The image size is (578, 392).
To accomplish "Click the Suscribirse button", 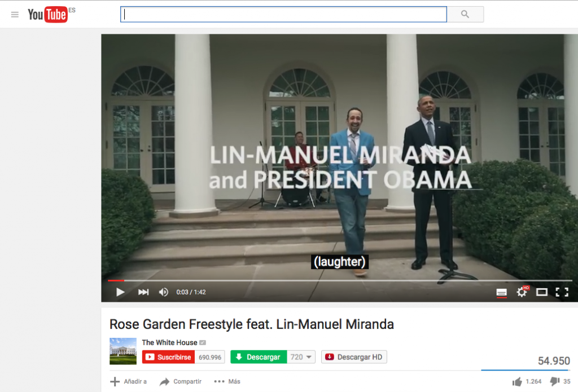I will click(x=168, y=357).
